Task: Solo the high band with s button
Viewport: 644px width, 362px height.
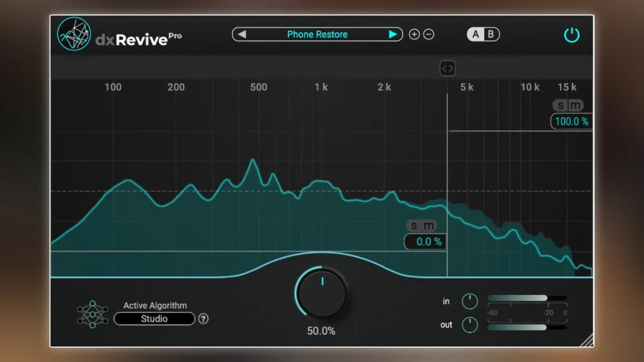Action: [560, 106]
